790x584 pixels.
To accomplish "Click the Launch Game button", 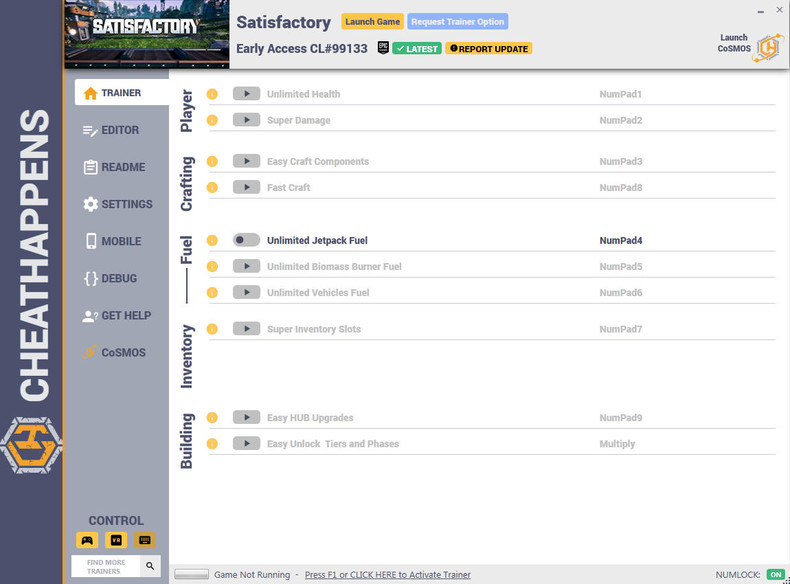I will 372,22.
